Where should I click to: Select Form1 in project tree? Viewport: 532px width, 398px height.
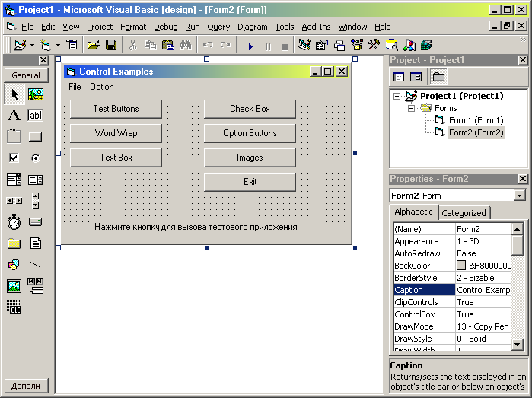click(x=476, y=120)
